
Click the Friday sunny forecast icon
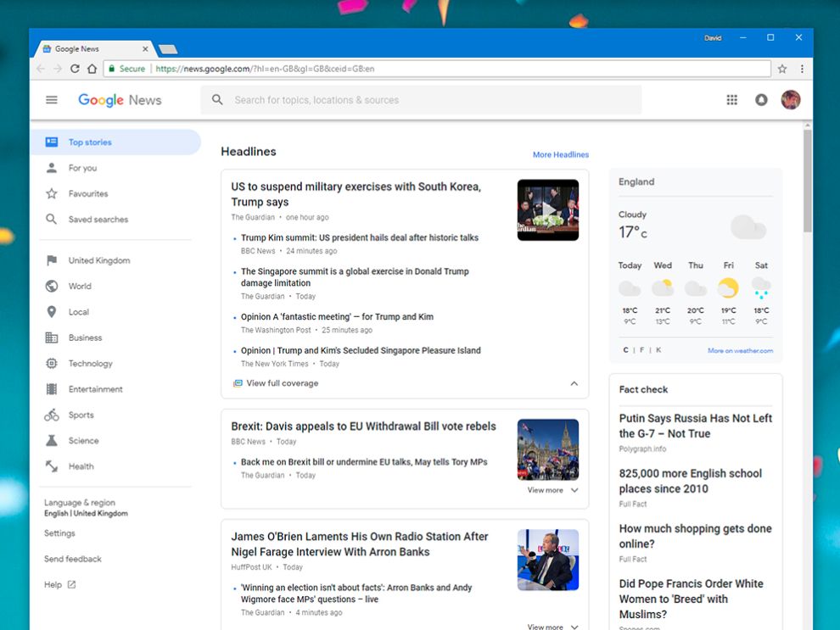point(728,288)
